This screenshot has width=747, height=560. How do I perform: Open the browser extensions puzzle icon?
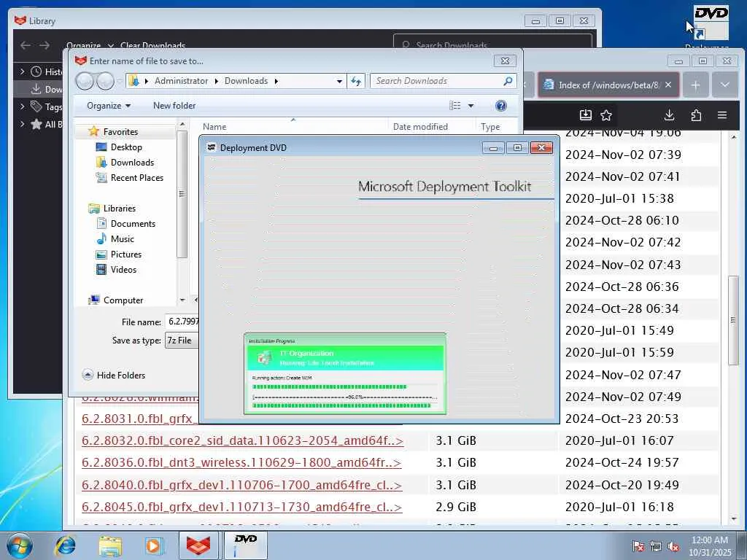point(695,114)
